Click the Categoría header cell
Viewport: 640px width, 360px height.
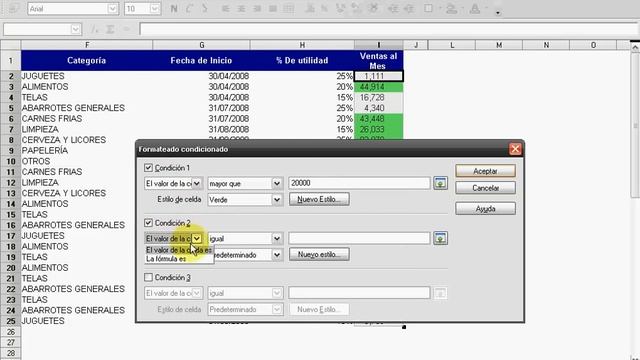click(87, 60)
